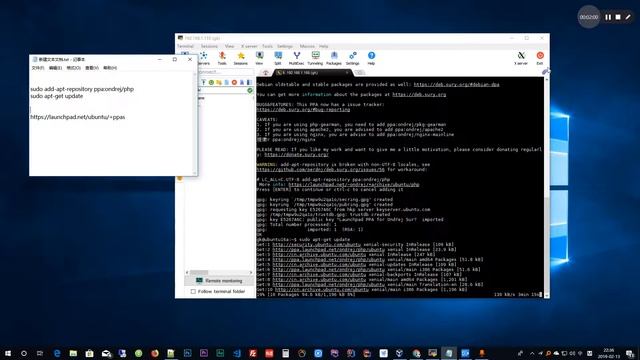Open the X server menu in menu bar
This screenshot has height=360, width=640.
[x=249, y=46]
